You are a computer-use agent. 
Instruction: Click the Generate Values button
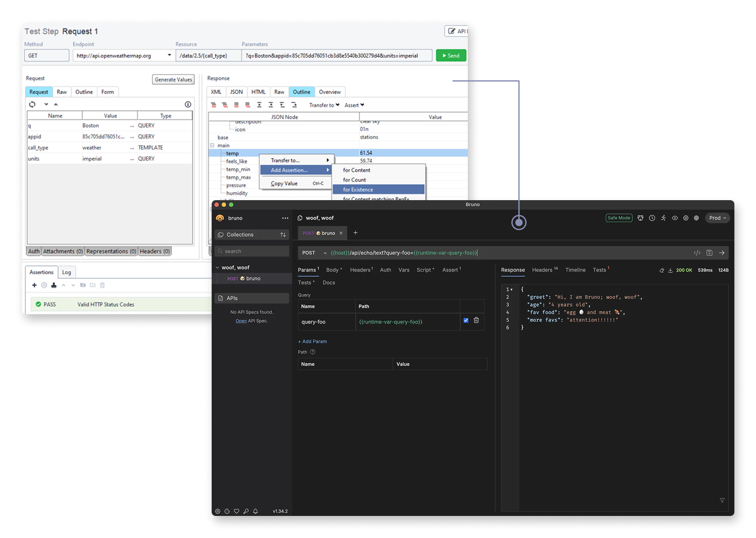point(173,79)
